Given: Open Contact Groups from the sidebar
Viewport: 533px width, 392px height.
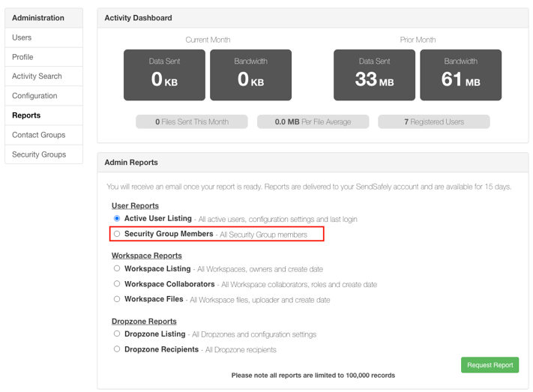Looking at the screenshot, I should (38, 135).
